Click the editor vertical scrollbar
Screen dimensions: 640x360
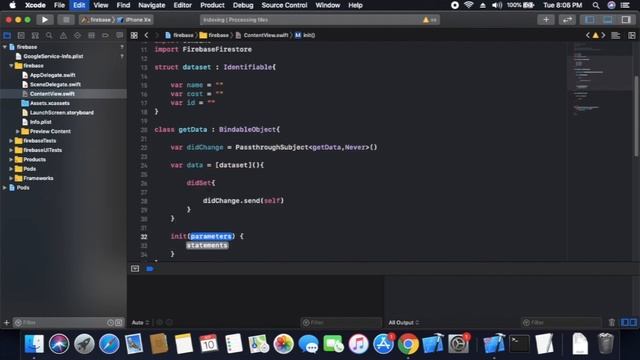coord(636,116)
